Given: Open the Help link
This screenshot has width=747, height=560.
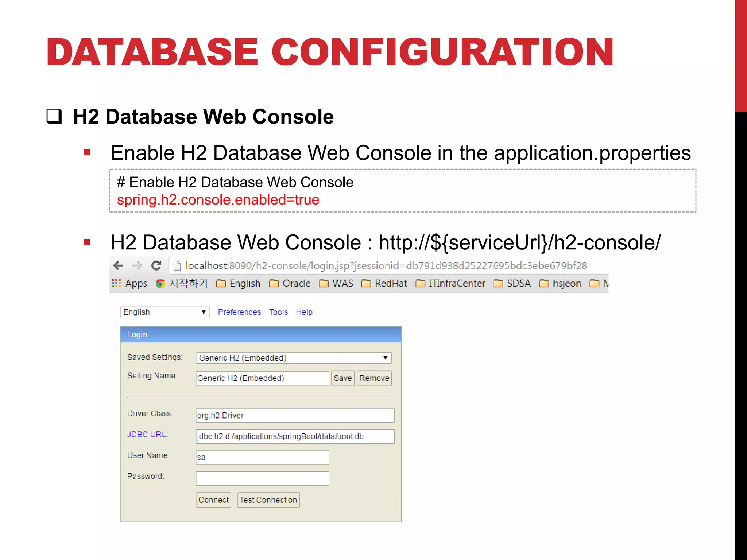Looking at the screenshot, I should tap(304, 312).
